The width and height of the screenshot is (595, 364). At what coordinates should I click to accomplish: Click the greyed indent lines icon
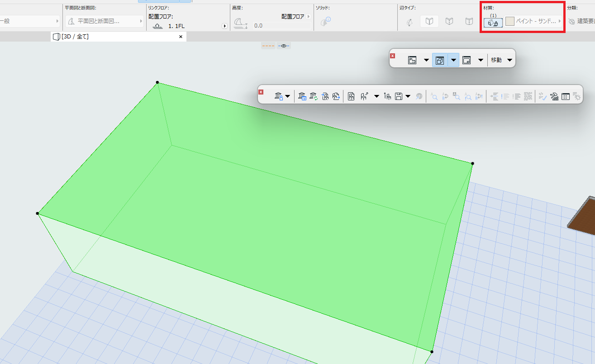coord(495,96)
